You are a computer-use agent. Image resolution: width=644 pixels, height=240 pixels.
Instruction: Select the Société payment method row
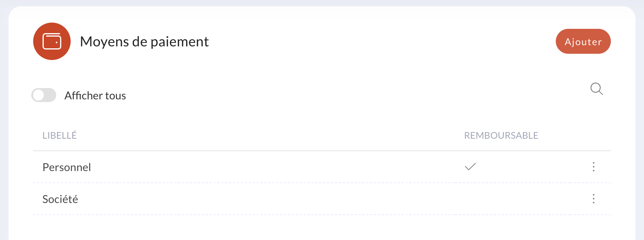tap(322, 199)
